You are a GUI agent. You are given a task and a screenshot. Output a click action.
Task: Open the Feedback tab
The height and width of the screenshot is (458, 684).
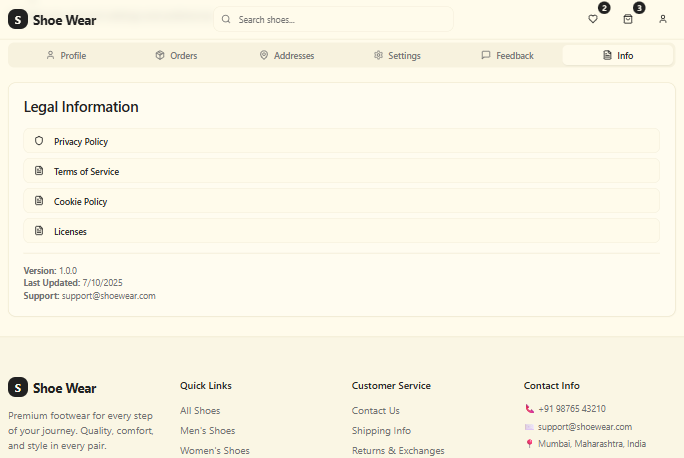tap(507, 55)
